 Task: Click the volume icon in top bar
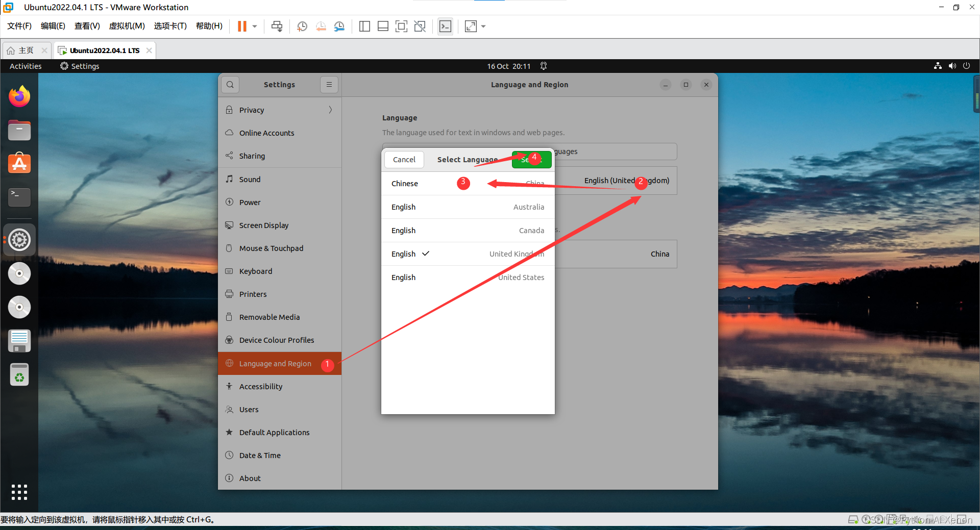[952, 66]
